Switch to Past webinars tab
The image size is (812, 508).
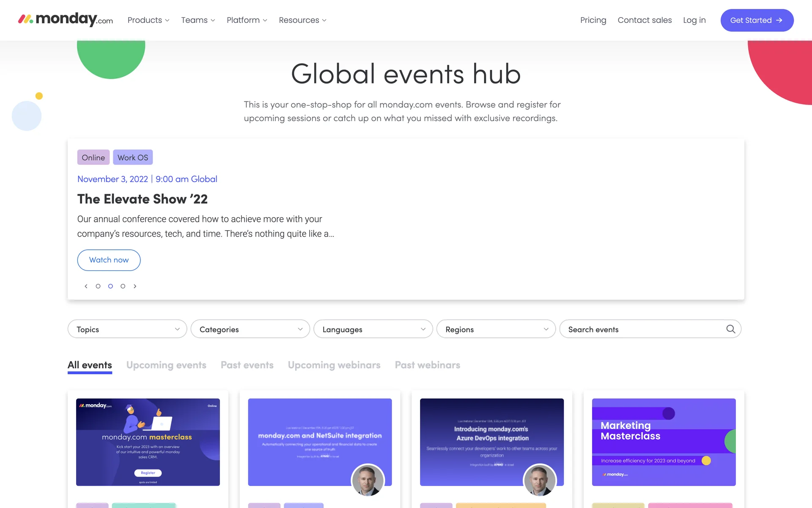pos(427,365)
